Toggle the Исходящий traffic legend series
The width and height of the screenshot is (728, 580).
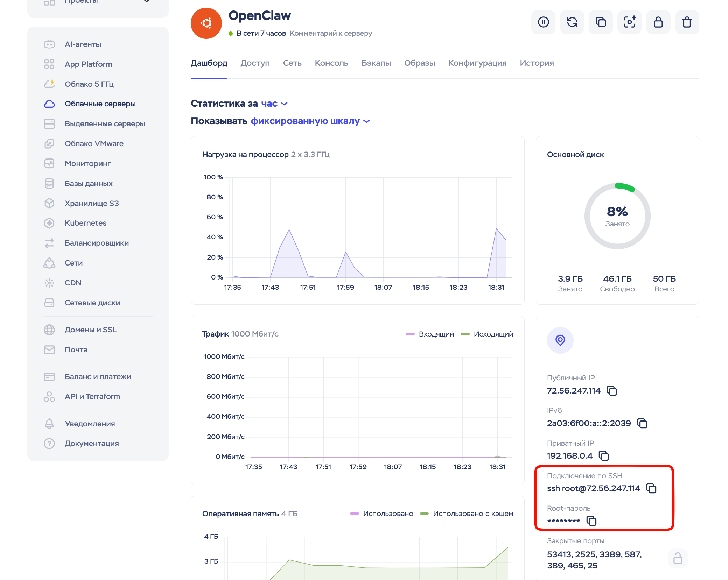[487, 334]
